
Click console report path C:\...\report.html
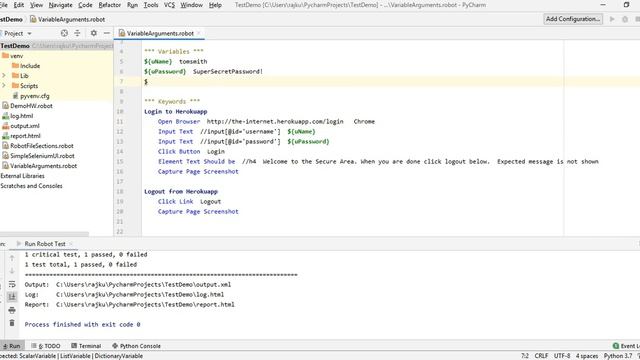pyautogui.click(x=145, y=304)
